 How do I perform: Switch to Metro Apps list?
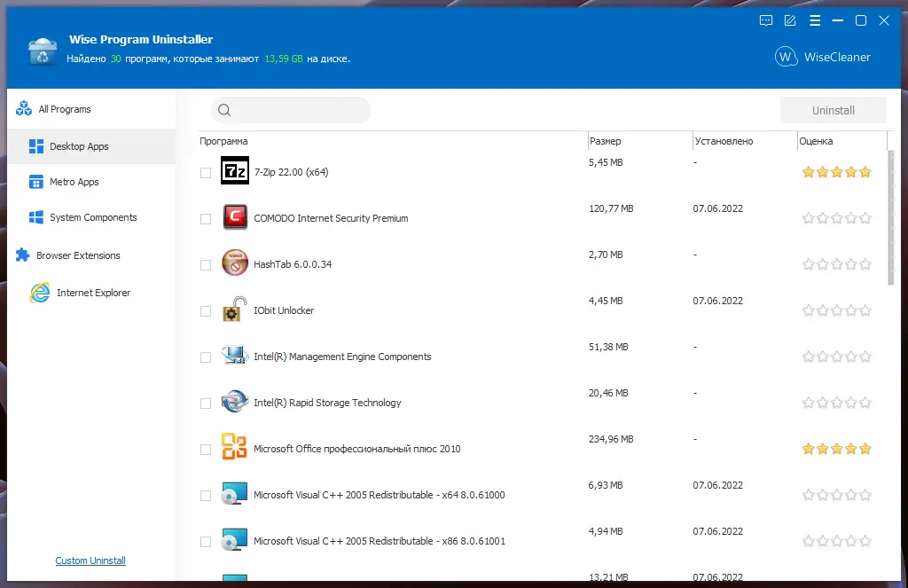click(91, 182)
